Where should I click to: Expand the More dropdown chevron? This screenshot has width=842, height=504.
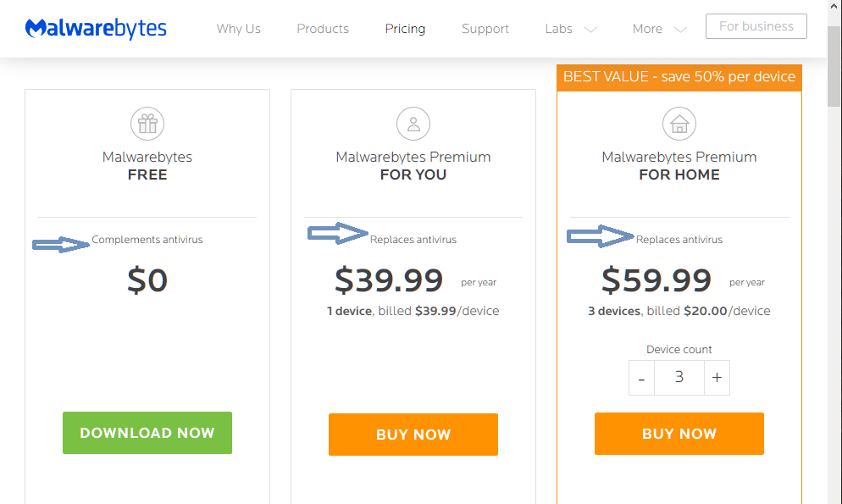[680, 30]
